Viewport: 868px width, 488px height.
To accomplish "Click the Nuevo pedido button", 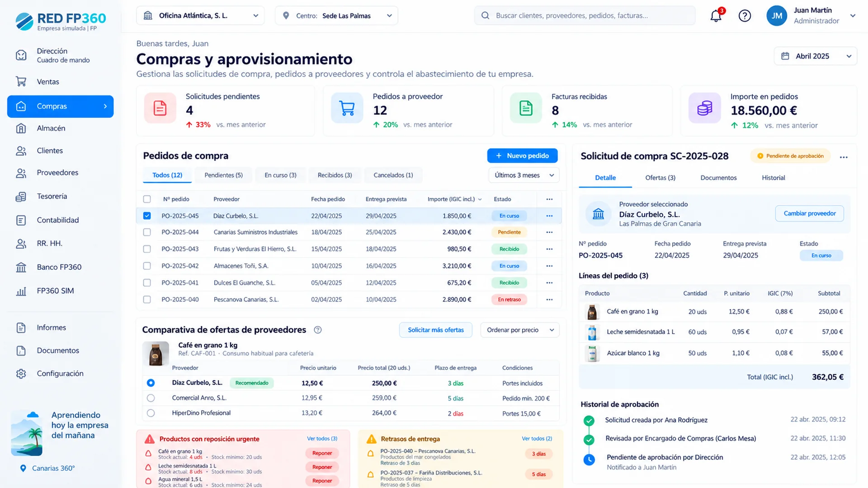I will click(x=522, y=156).
